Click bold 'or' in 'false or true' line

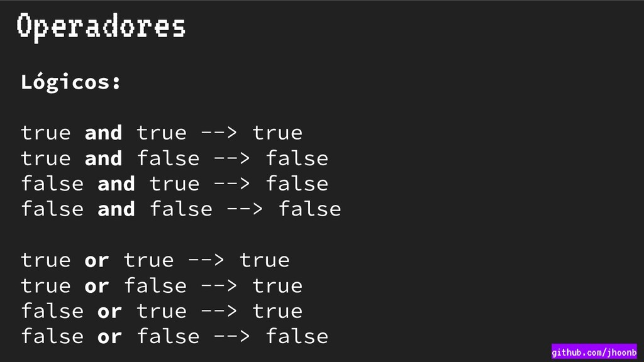[109, 312]
